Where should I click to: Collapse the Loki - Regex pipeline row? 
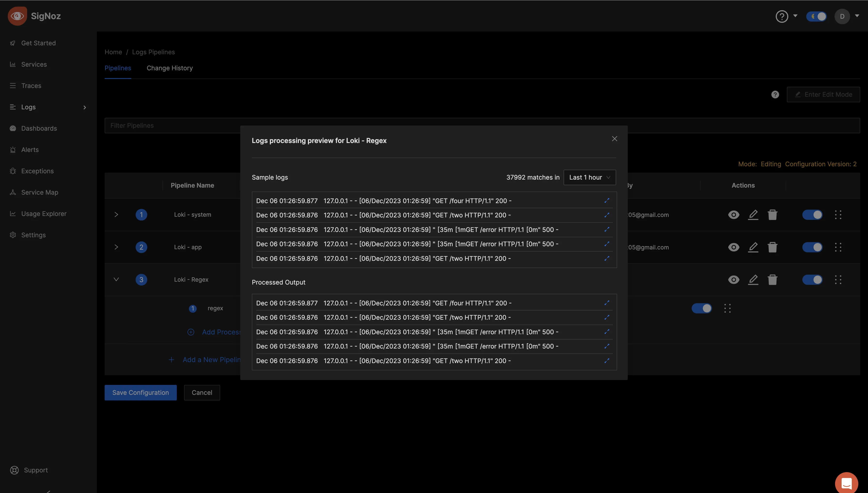pyautogui.click(x=116, y=280)
